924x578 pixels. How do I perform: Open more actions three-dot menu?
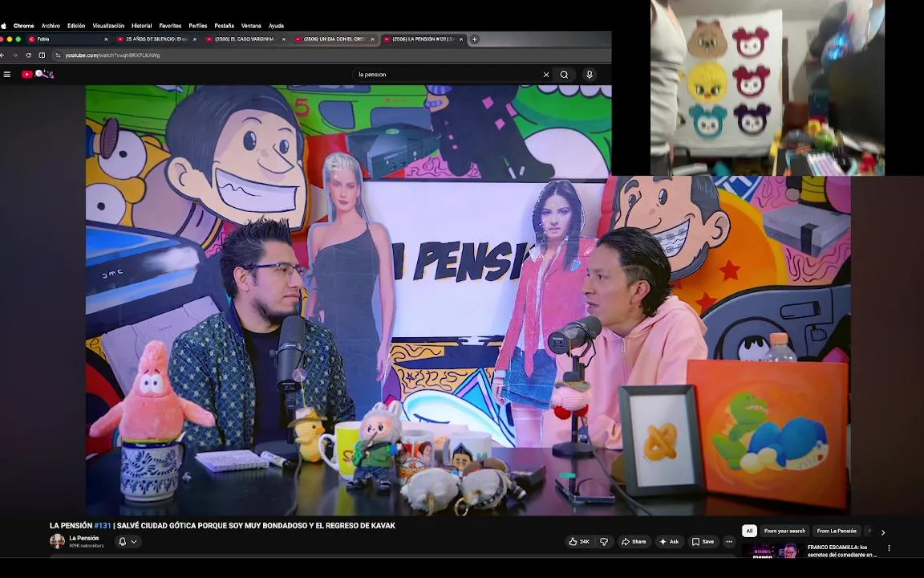point(729,541)
